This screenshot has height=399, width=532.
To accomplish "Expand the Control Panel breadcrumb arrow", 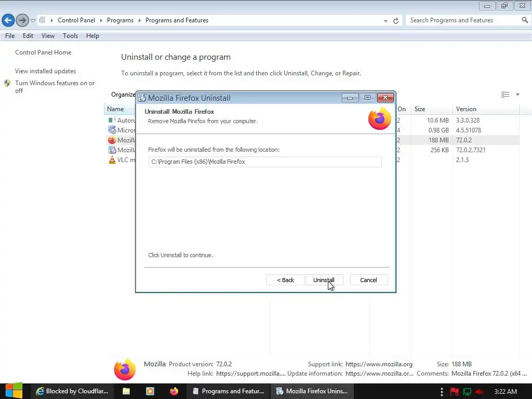I will pos(101,21).
